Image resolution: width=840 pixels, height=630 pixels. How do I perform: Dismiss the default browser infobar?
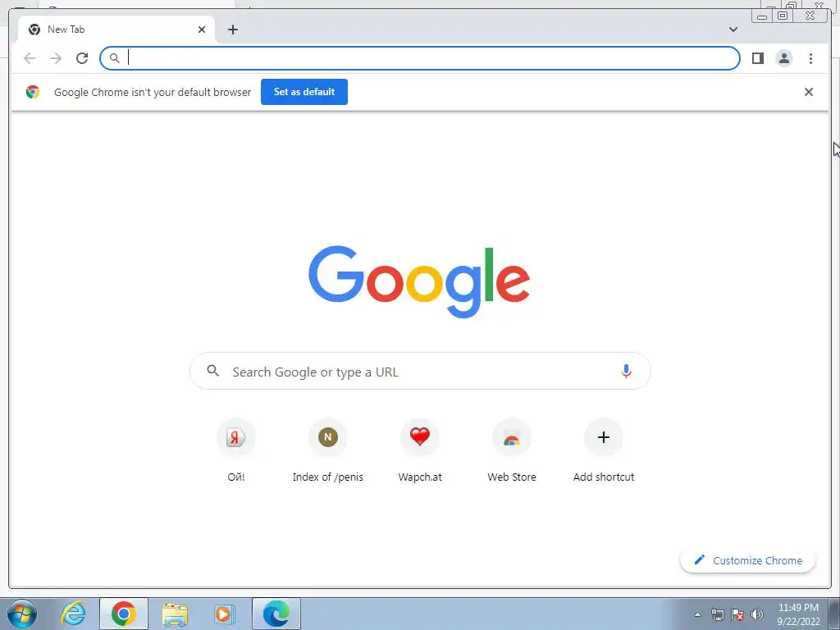coord(808,92)
